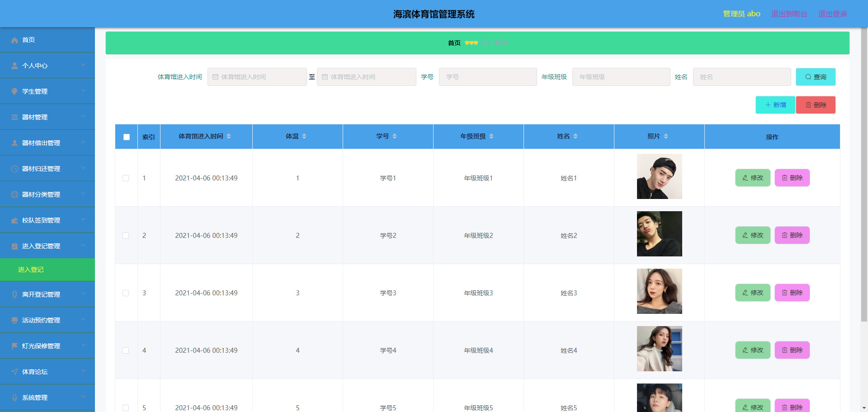Expand the 离开登记管理 chevron
Viewport: 868px width, 412px height.
click(x=84, y=294)
